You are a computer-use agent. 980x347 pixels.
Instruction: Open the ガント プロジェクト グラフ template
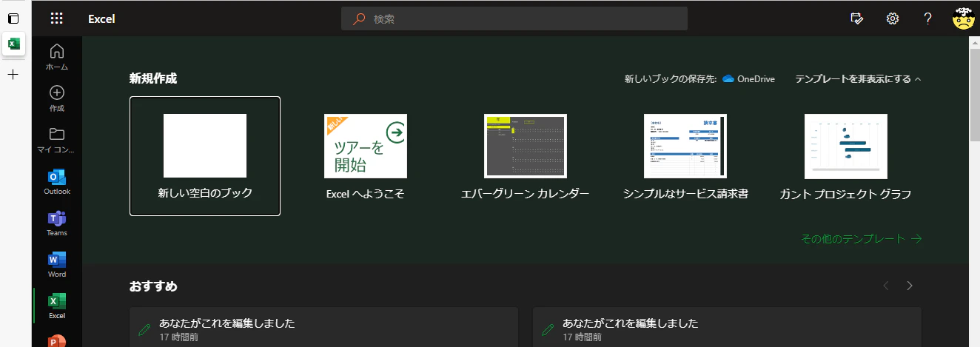coord(845,156)
